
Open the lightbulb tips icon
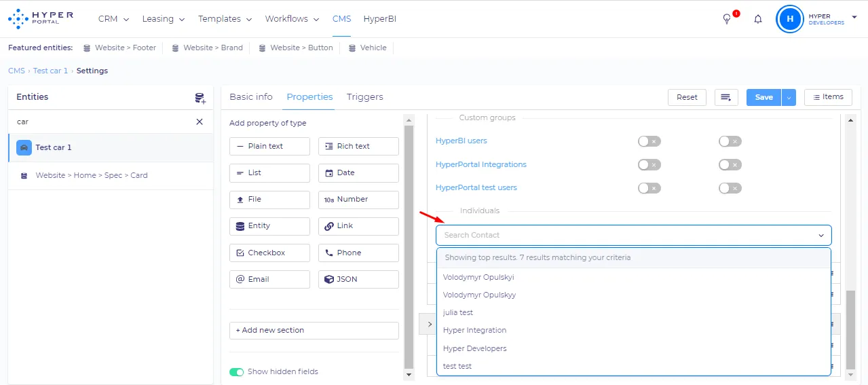click(x=727, y=19)
